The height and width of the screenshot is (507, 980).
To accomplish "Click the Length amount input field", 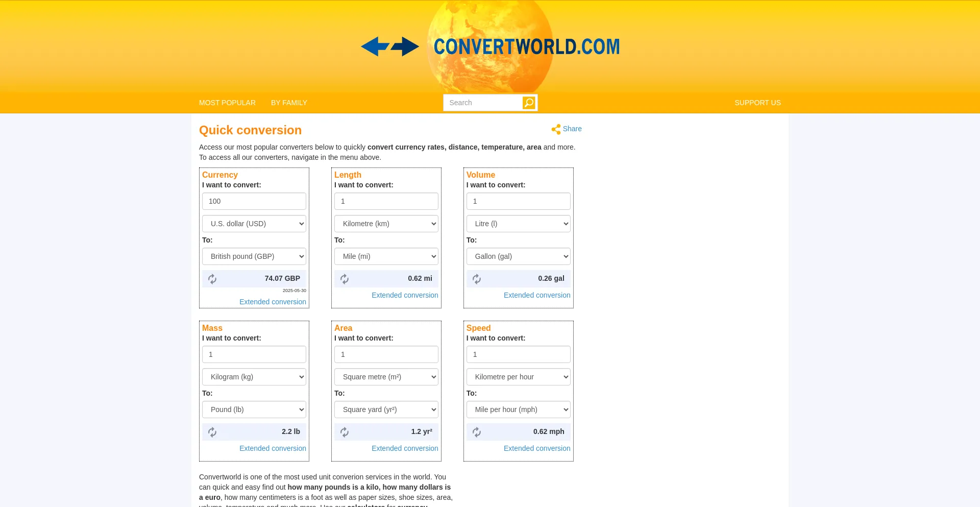I will pos(386,201).
